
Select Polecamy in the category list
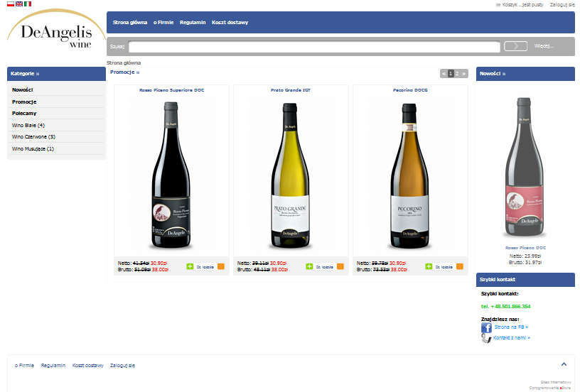tap(24, 114)
